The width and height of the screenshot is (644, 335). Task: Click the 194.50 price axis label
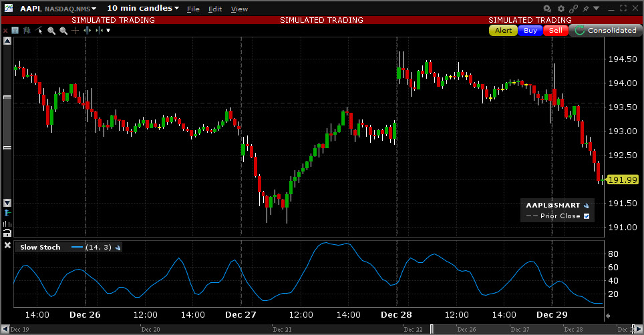click(x=622, y=59)
